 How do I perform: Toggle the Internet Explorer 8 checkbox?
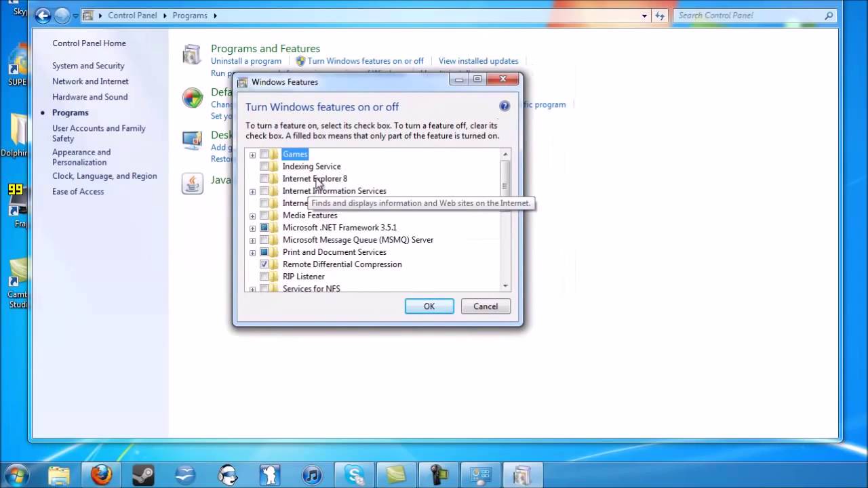(264, 179)
